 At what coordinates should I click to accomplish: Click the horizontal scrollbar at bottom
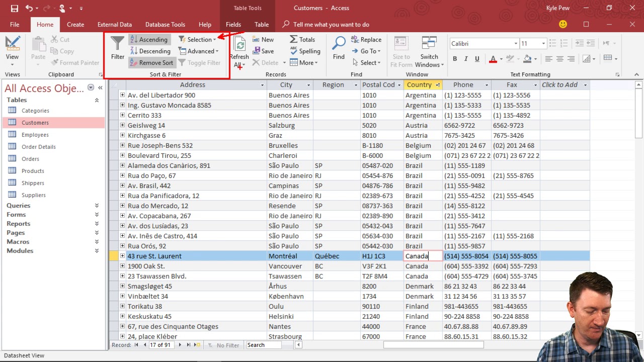point(434,345)
